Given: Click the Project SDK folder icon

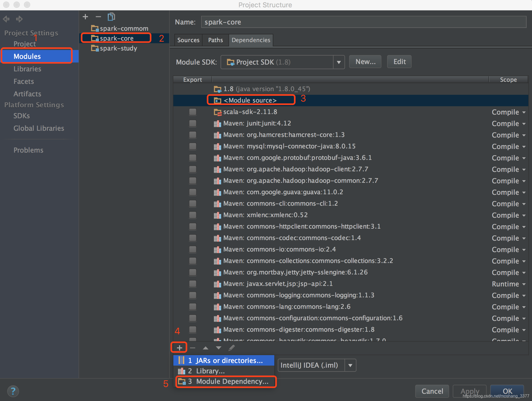Looking at the screenshot, I should pyautogui.click(x=231, y=62).
